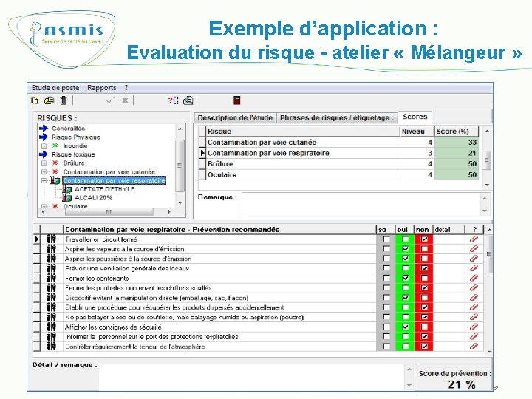Select ACETATE D'ETHYLE in risk tree

pos(104,189)
